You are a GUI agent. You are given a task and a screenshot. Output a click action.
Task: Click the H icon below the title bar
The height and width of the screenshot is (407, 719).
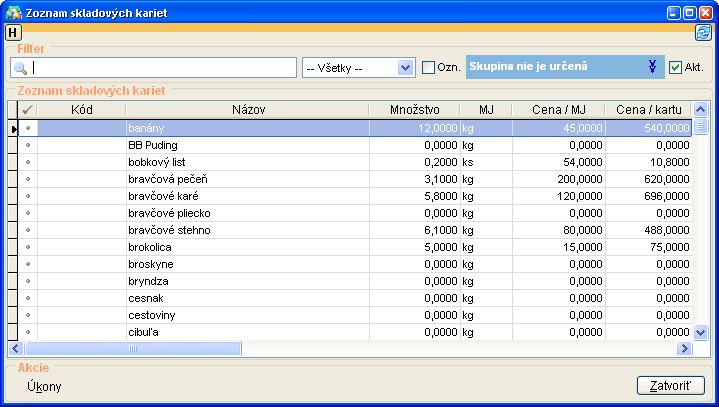point(13,32)
